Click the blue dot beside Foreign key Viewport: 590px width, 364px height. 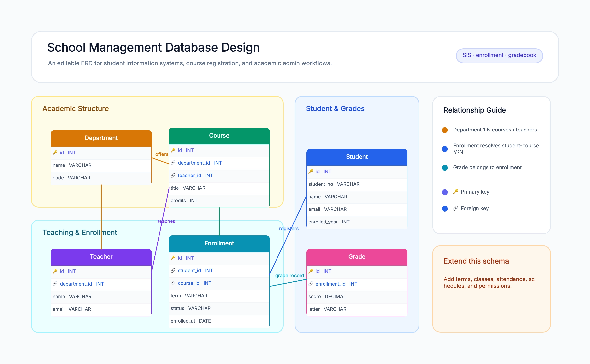(445, 209)
